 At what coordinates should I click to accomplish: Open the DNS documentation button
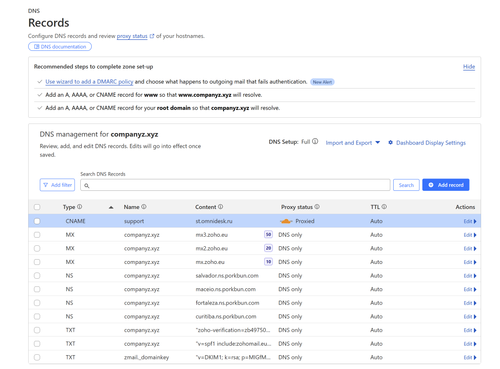pyautogui.click(x=60, y=47)
